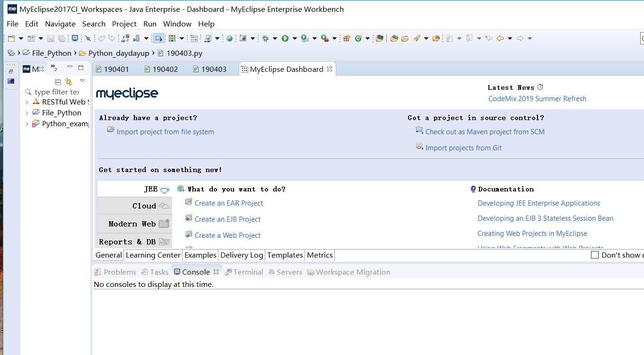644x355 pixels.
Task: Open the server run dropdown arrow
Action: (x=146, y=38)
